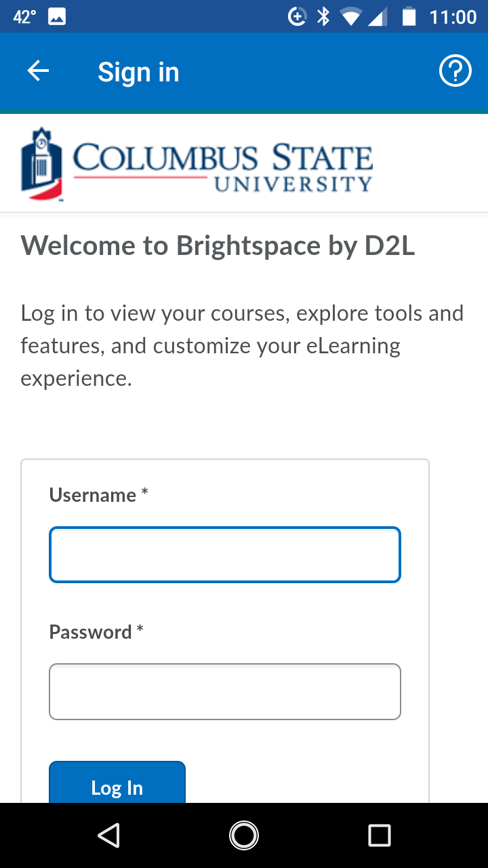
Task: Tap the picture notification icon
Action: click(x=57, y=16)
